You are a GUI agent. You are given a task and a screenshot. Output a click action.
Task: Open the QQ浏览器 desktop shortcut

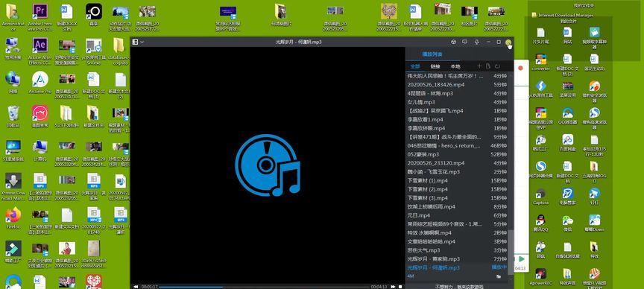tap(568, 115)
